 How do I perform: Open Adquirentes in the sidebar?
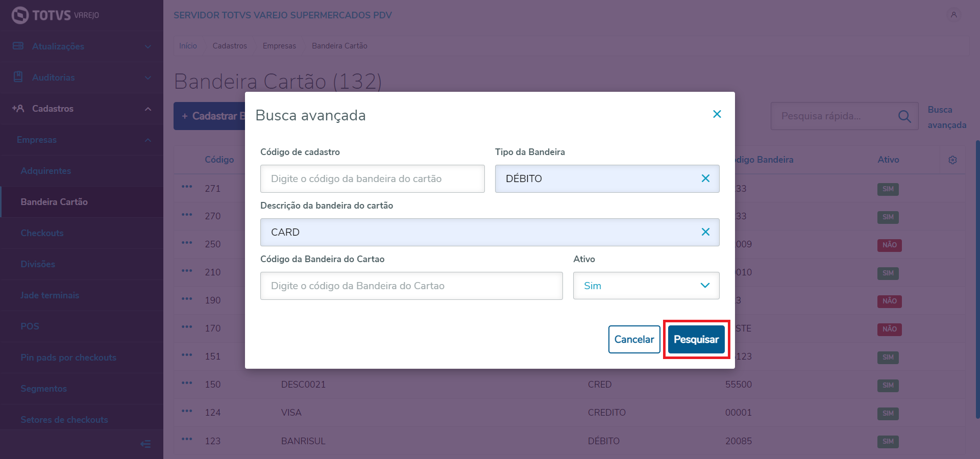click(x=46, y=171)
